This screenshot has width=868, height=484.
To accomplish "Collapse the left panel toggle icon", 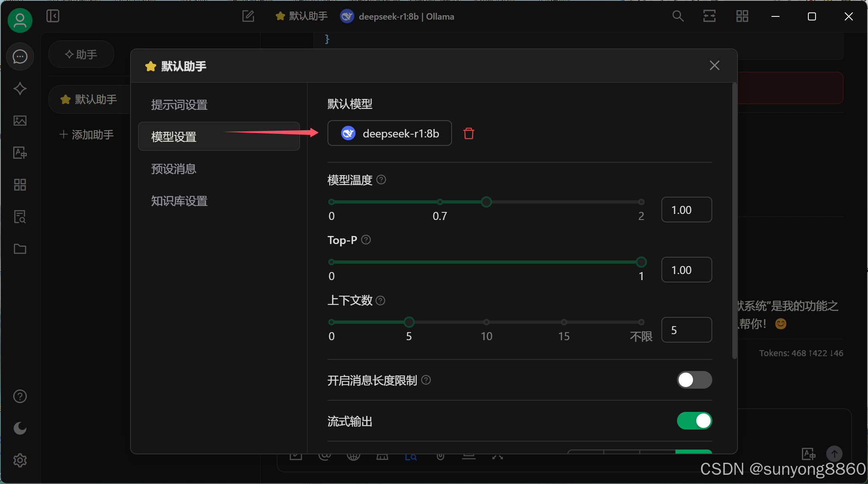I will (53, 16).
